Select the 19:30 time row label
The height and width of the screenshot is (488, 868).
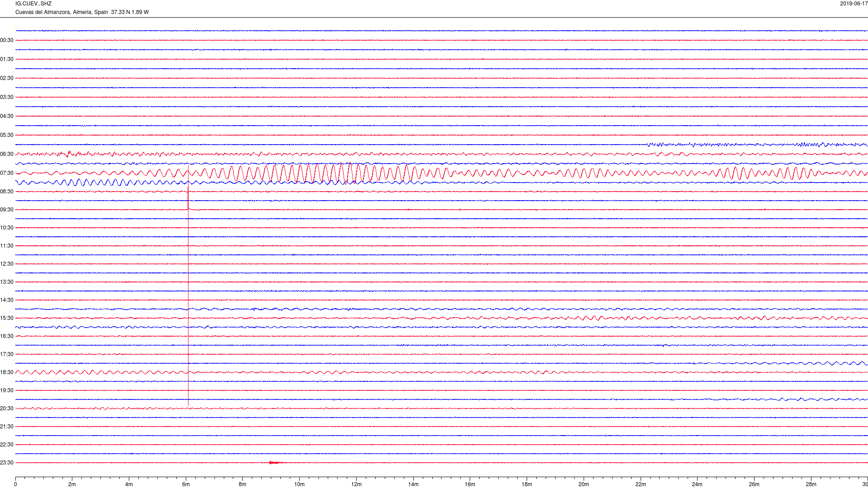pos(7,390)
